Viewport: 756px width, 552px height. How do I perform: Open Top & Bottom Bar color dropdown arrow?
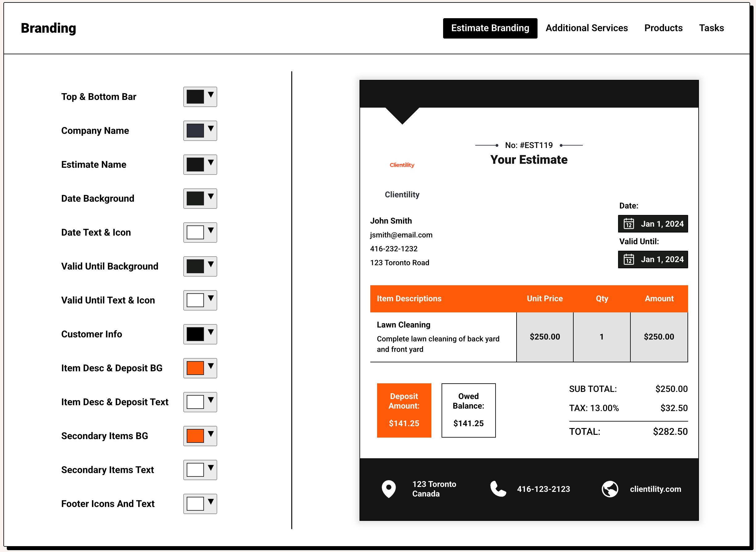tap(211, 95)
